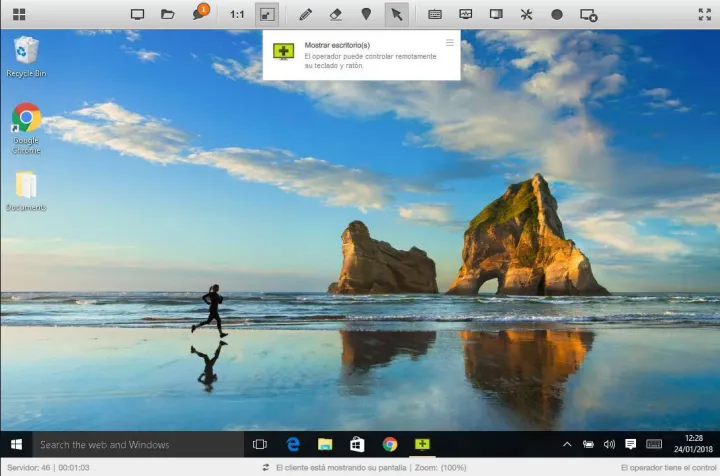Open Microsoft Edge from remote taskbar
The image size is (720, 476).
pyautogui.click(x=293, y=444)
